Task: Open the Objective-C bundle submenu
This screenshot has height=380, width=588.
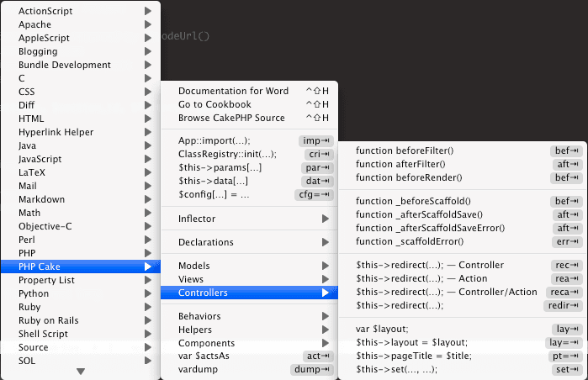Action: pos(81,226)
